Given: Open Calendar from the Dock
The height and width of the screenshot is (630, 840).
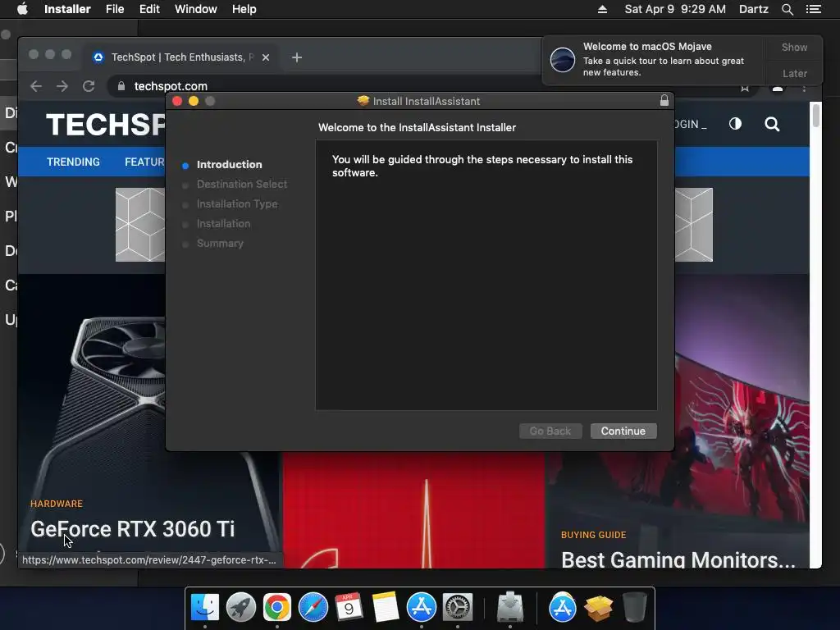Looking at the screenshot, I should click(x=349, y=608).
